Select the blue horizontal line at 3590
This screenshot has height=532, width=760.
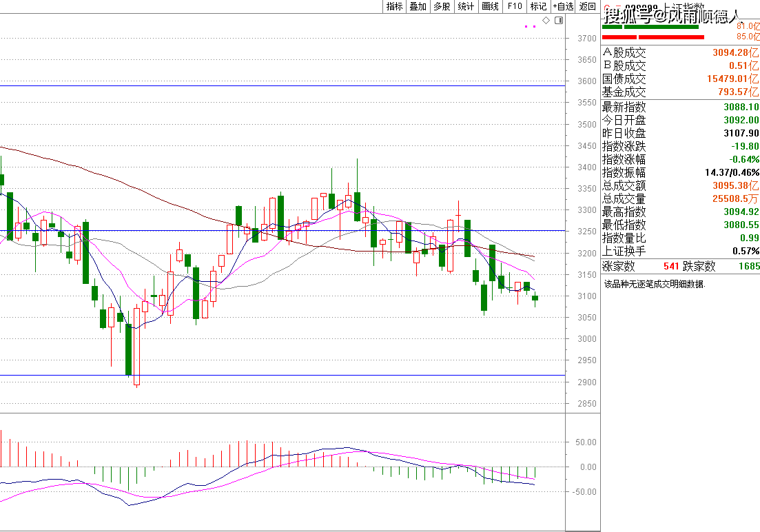pos(276,85)
